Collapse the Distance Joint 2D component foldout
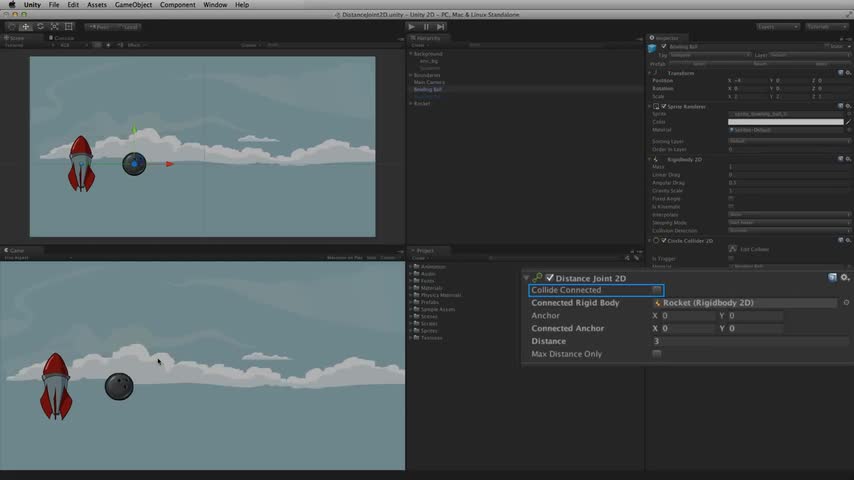This screenshot has width=854, height=480. 526,278
